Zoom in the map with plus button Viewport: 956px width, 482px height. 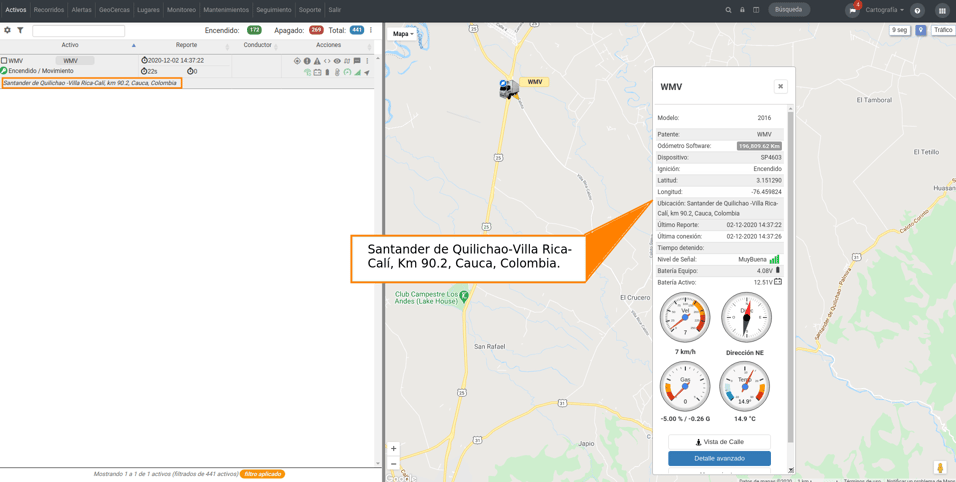tap(393, 448)
